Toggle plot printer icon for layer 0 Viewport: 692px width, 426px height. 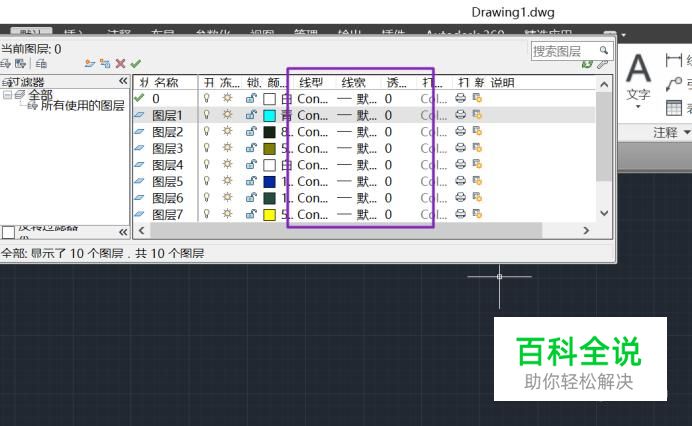(460, 98)
